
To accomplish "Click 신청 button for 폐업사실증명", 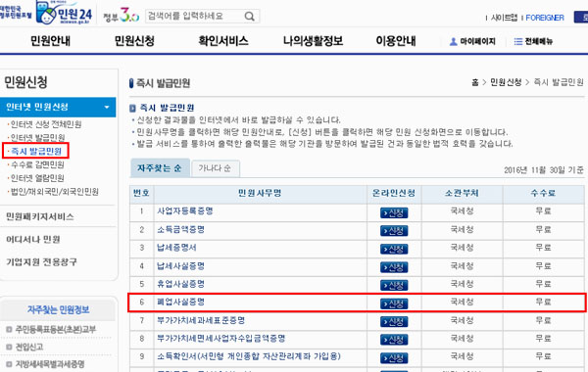I will [x=394, y=303].
